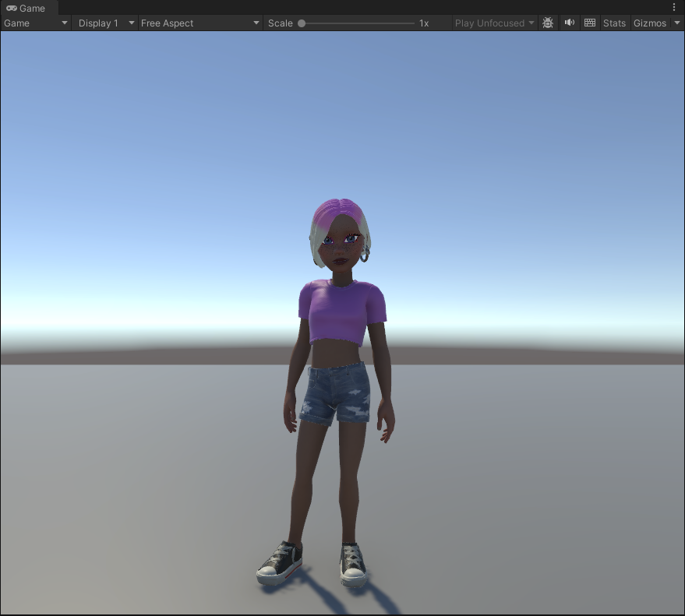
Task: Open the Display 1 dropdown
Action: click(x=106, y=23)
